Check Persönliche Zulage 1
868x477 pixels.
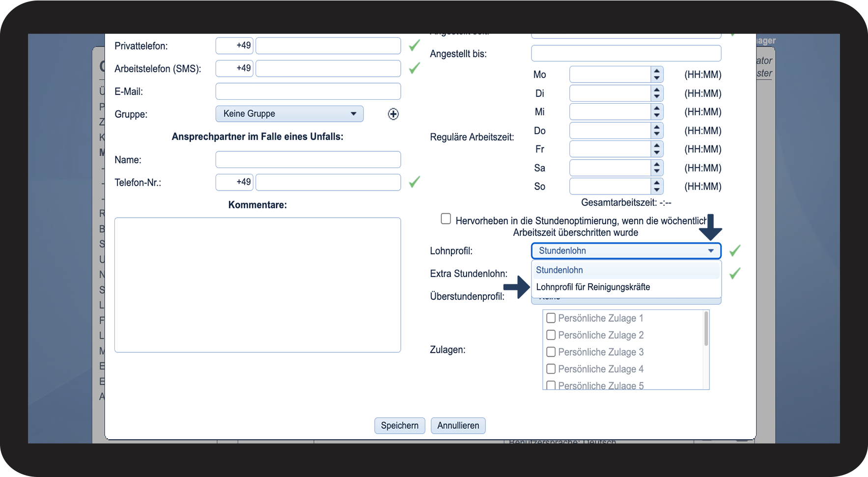tap(551, 318)
